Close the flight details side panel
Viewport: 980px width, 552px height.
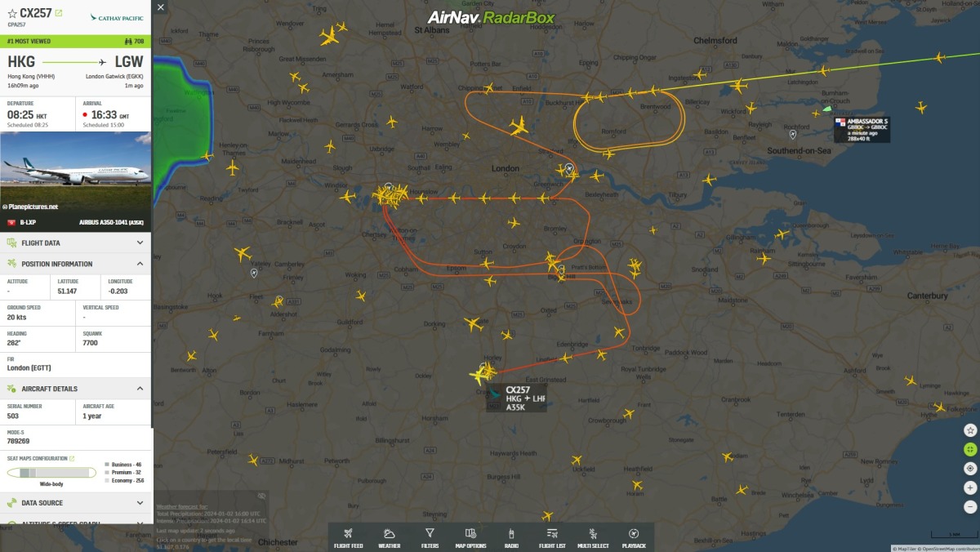point(160,7)
